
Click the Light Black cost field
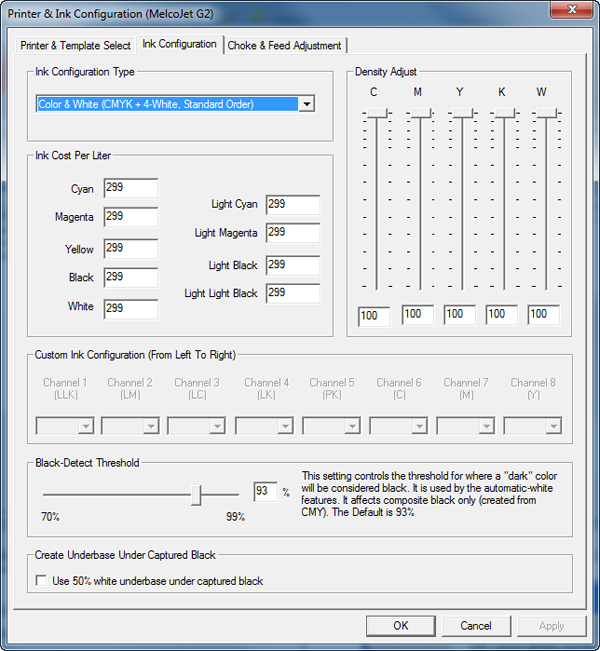[293, 265]
